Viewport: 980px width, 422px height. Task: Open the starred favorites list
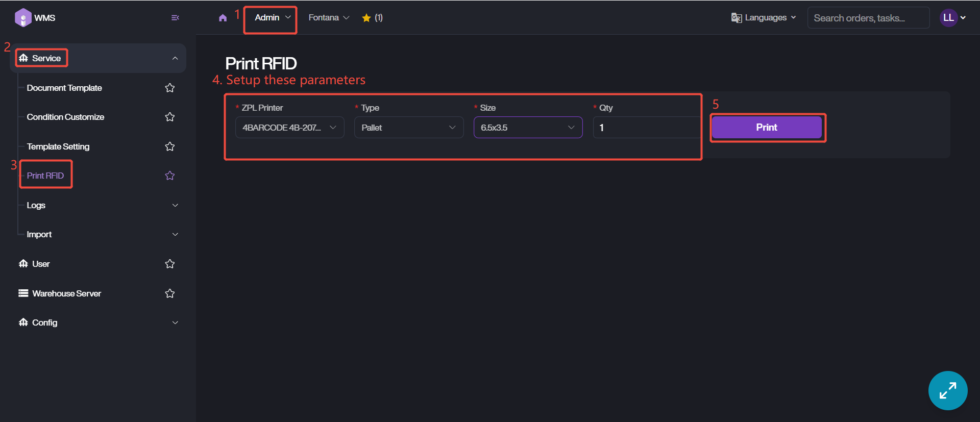[x=372, y=18]
